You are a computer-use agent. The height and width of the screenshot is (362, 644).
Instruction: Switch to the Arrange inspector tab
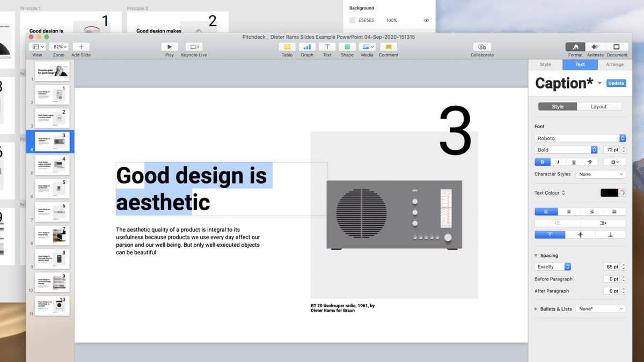[x=614, y=64]
